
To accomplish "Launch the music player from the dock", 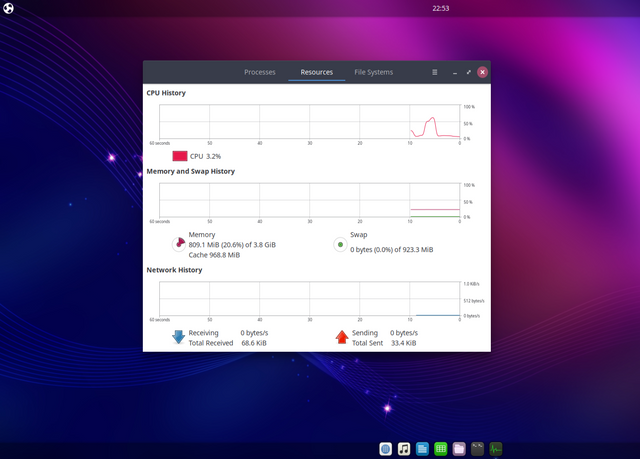I will coord(404,449).
